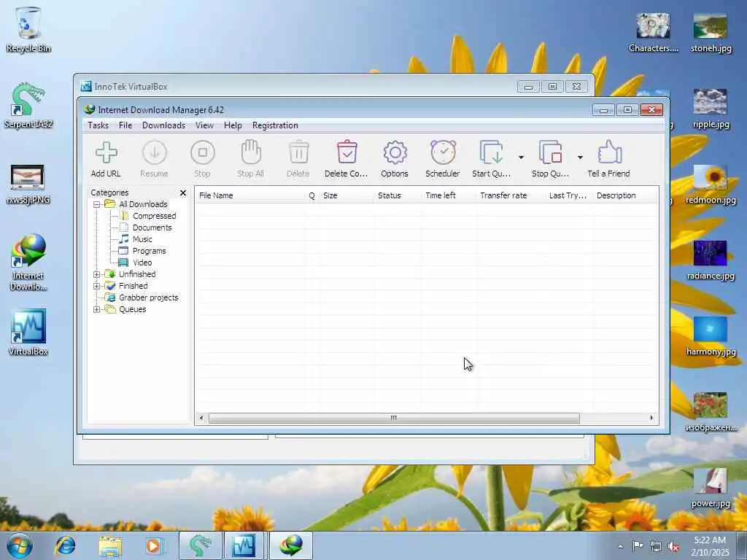Select the ripple.jpg desktop file
Viewport: 747px width, 560px height.
tap(711, 109)
